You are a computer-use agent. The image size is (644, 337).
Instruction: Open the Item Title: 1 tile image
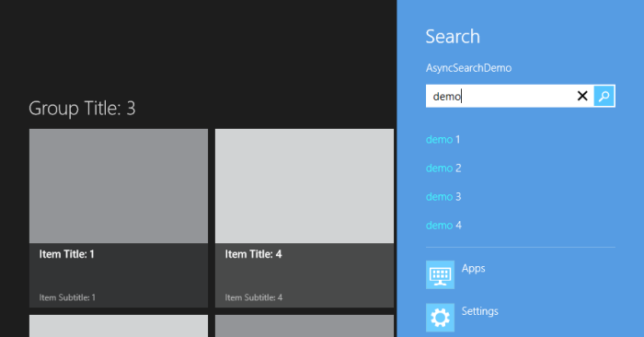pyautogui.click(x=119, y=186)
